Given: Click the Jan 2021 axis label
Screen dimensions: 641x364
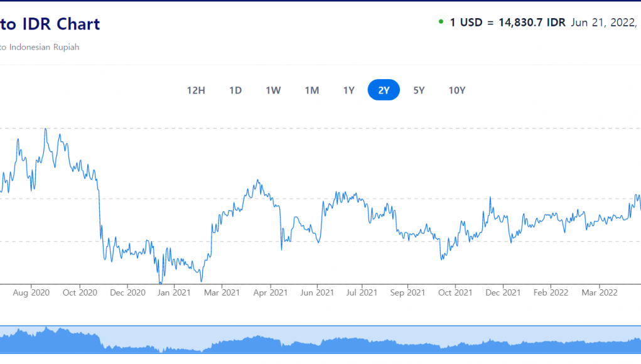Looking at the screenshot, I should tap(173, 292).
